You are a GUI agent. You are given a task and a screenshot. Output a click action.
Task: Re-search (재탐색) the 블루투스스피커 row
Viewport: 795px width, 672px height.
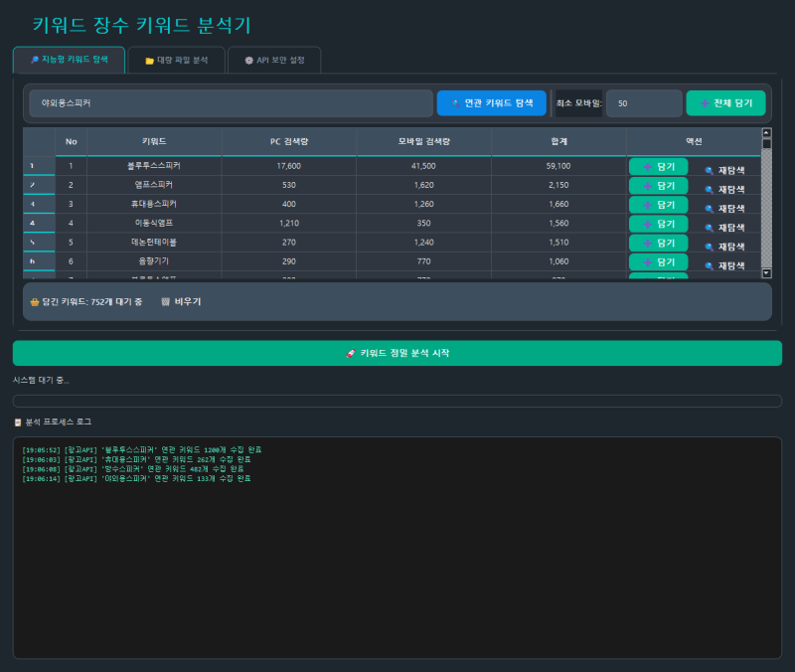(725, 170)
